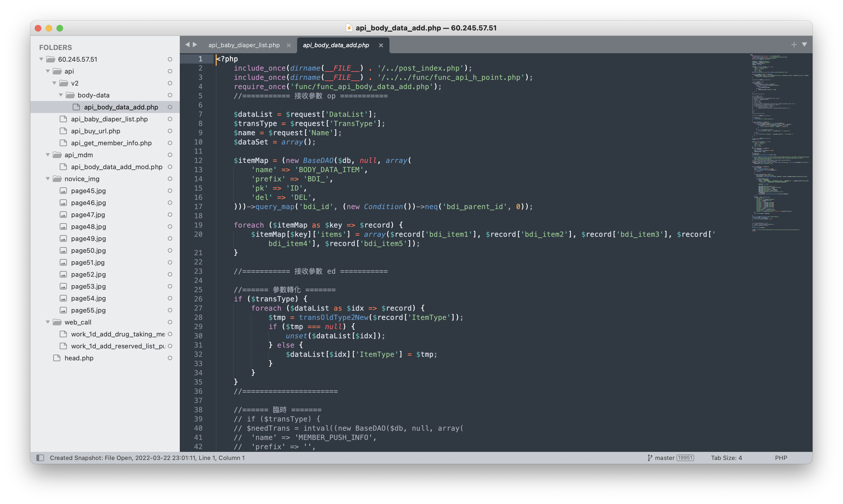Click line number 12 in the gutter

pyautogui.click(x=198, y=160)
